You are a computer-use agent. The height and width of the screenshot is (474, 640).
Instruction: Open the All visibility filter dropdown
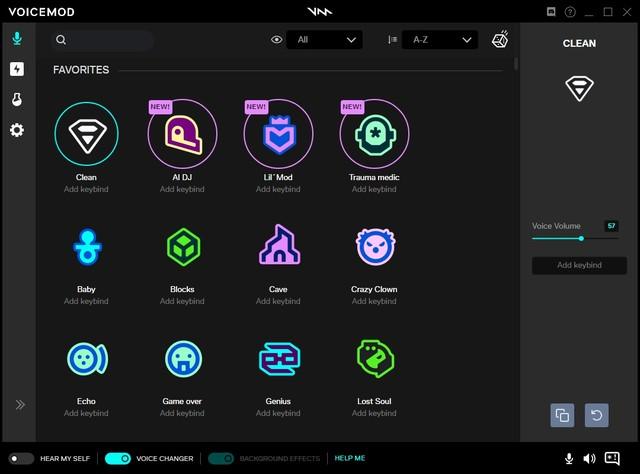[324, 40]
